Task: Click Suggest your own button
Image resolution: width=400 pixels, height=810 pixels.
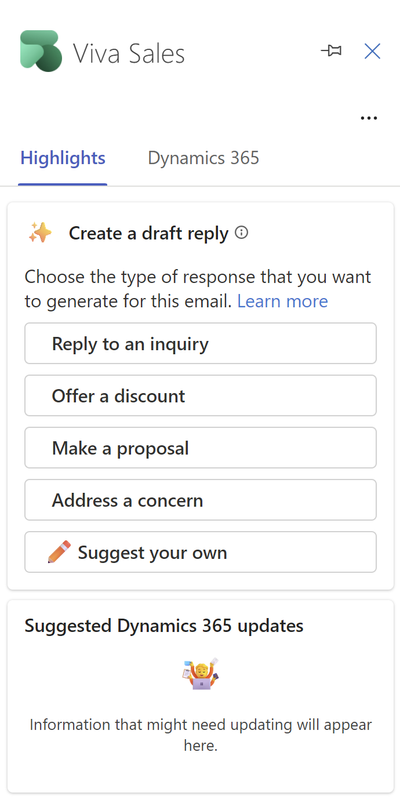Action: coord(201,552)
